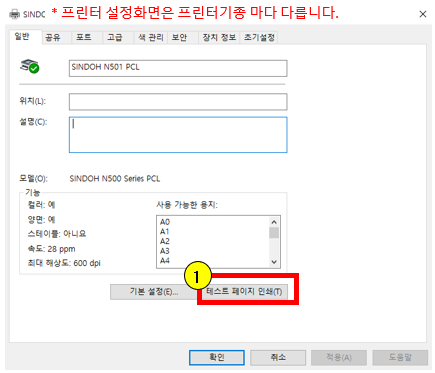Click the 설명(C) text box
The width and height of the screenshot is (435, 373).
coord(178,135)
